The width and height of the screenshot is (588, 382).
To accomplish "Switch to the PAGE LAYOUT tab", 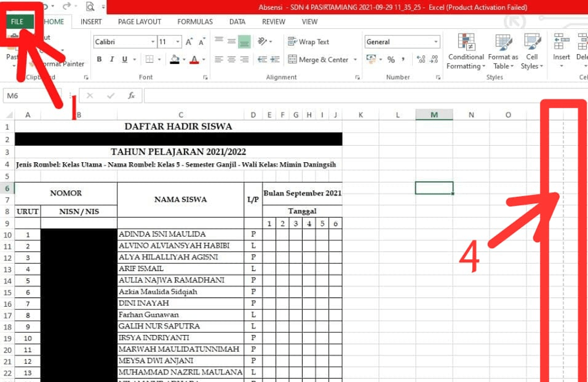I will click(x=139, y=22).
